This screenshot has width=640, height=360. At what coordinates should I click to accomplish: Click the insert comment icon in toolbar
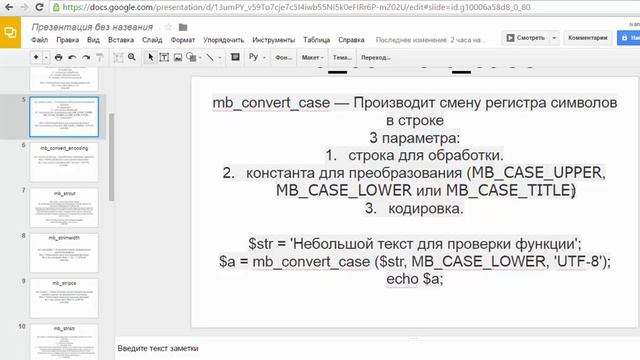click(x=235, y=57)
